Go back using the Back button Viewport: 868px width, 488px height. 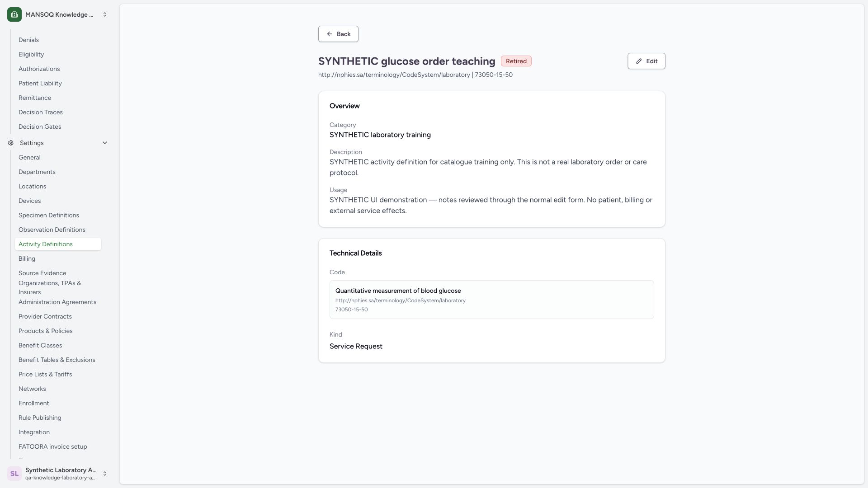coord(338,34)
